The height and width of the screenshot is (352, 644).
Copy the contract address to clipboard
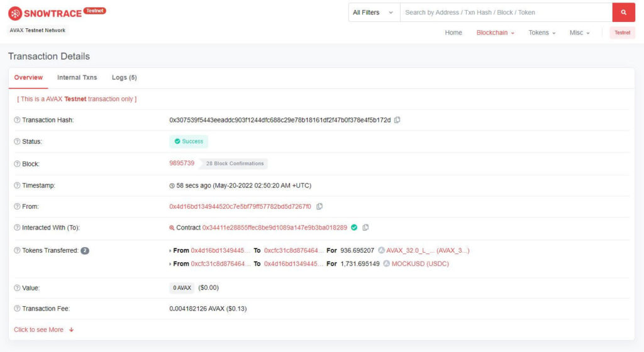[365, 228]
